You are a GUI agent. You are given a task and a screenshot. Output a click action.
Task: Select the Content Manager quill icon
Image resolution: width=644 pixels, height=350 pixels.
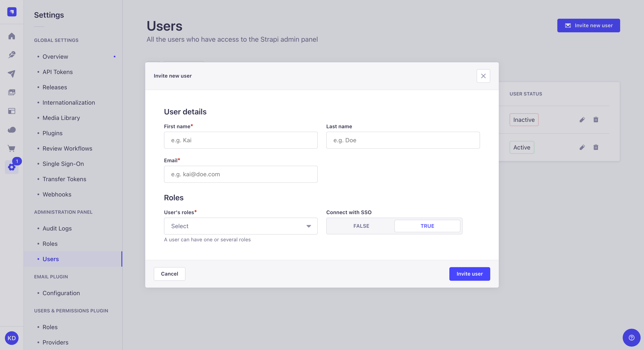coord(11,55)
